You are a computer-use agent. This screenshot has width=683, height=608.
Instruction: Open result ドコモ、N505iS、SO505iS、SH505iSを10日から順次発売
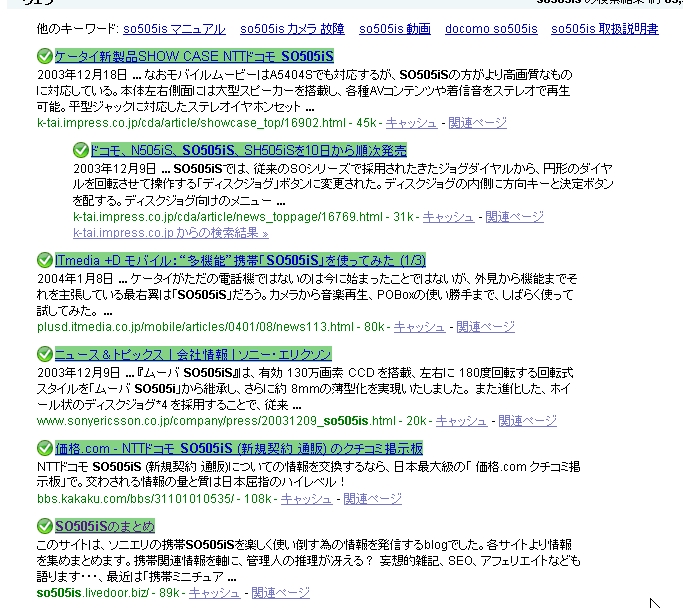coord(249,150)
